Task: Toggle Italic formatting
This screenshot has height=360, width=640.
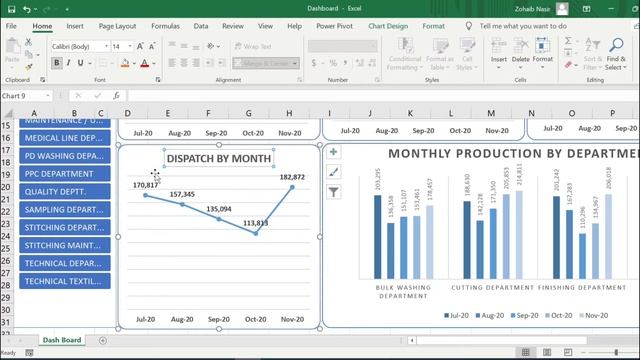Action: (68, 63)
